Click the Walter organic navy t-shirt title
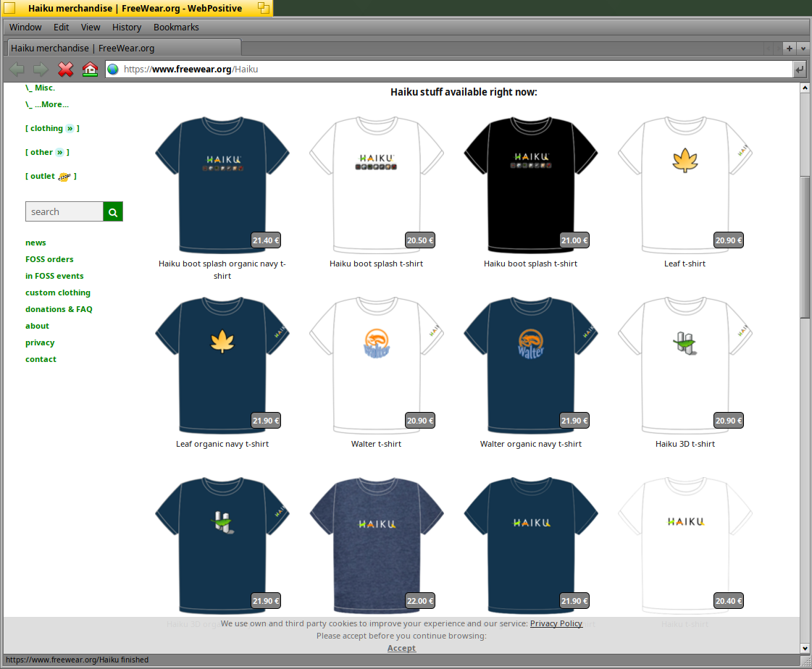This screenshot has height=669, width=812. point(531,445)
